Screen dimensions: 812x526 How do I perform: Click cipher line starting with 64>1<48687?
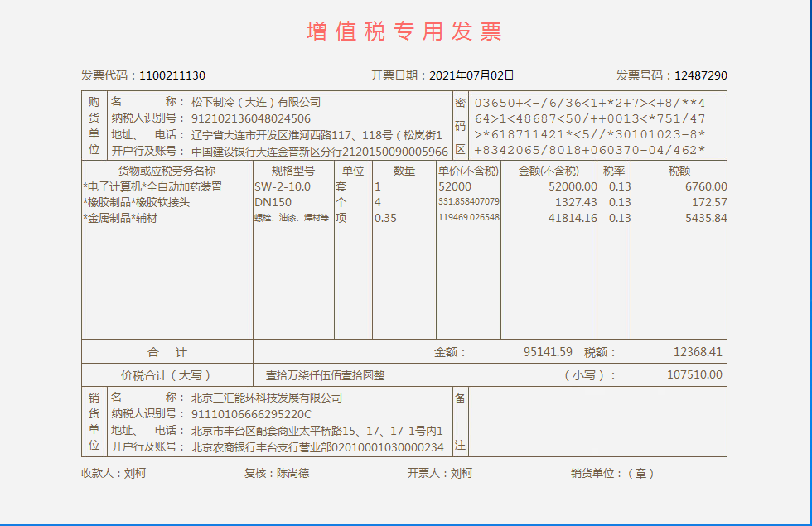coord(590,118)
